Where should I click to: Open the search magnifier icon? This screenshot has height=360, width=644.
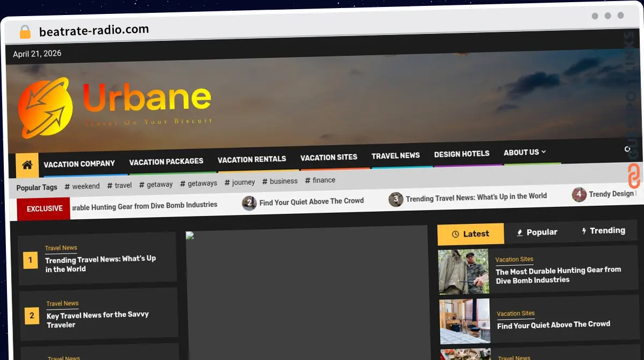coord(627,149)
